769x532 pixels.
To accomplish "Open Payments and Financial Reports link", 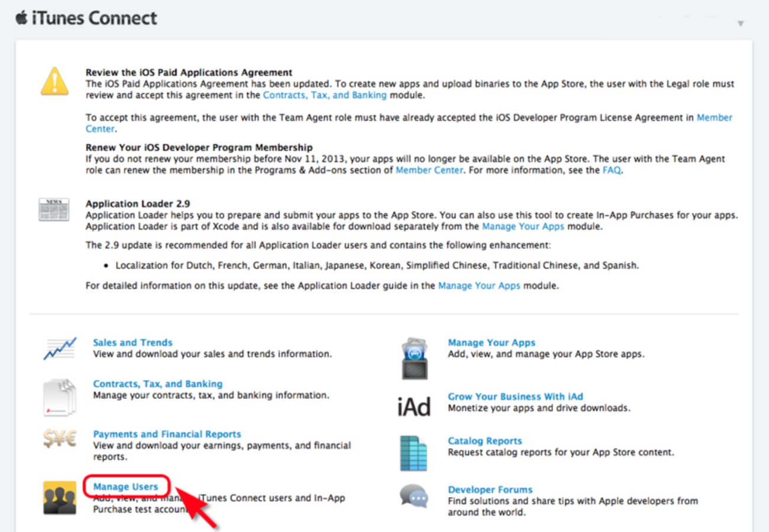I will [167, 434].
